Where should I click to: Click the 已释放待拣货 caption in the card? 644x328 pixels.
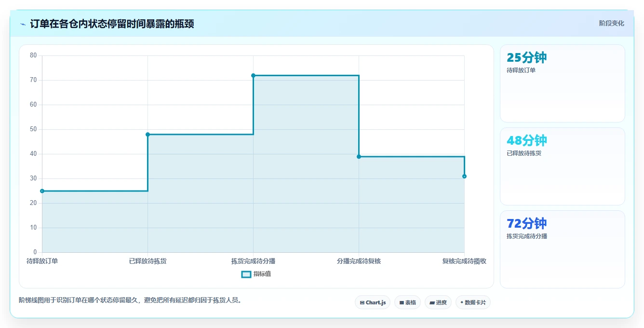[x=524, y=153]
